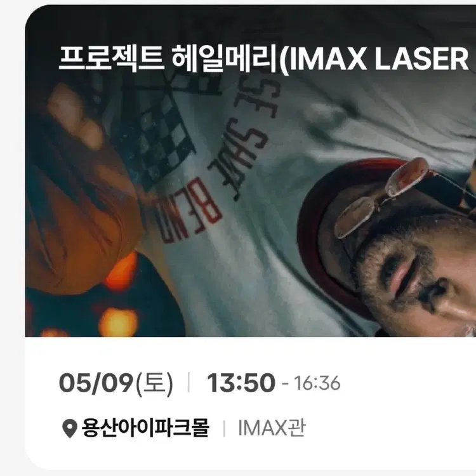The width and height of the screenshot is (476, 476).
Task: Click the 13:50 start time
Action: tap(241, 383)
